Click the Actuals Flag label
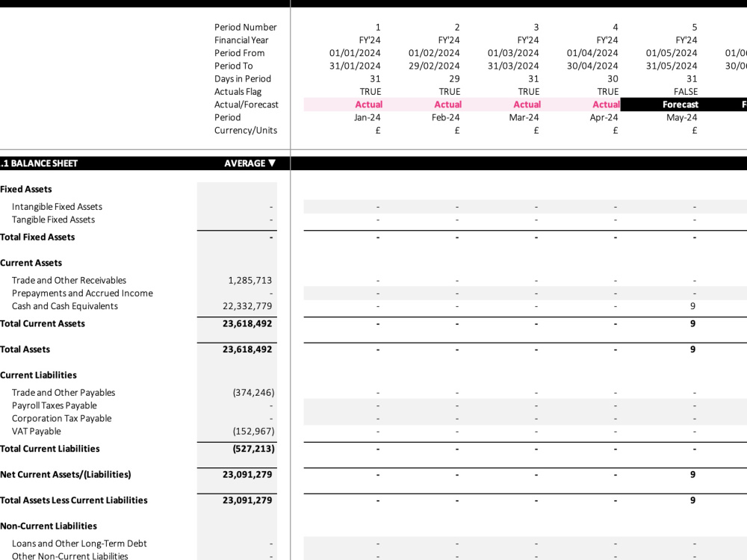This screenshot has width=747, height=560. pos(238,92)
